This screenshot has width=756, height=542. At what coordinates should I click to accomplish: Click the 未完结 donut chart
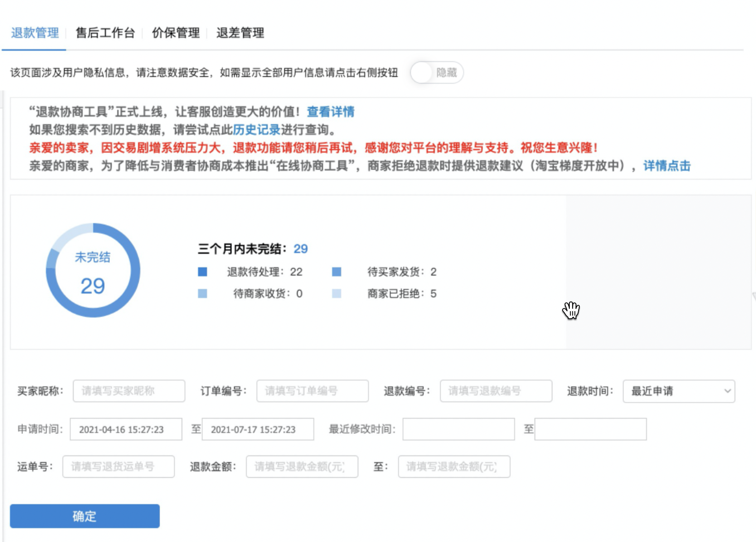click(93, 271)
